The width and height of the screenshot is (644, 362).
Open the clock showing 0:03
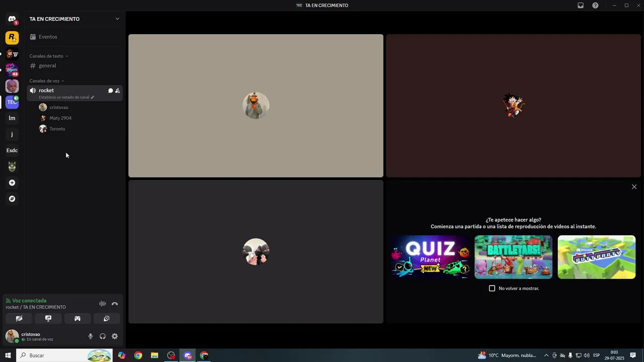[x=614, y=355]
